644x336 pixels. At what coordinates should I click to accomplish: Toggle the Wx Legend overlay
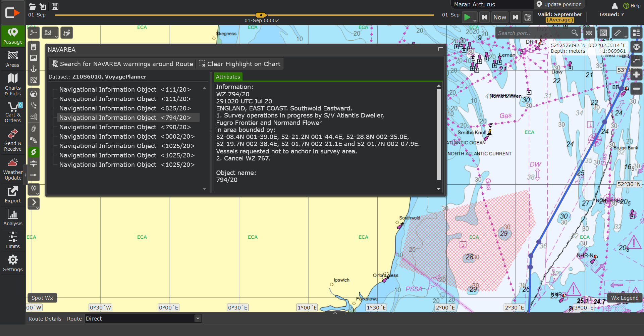(625, 298)
